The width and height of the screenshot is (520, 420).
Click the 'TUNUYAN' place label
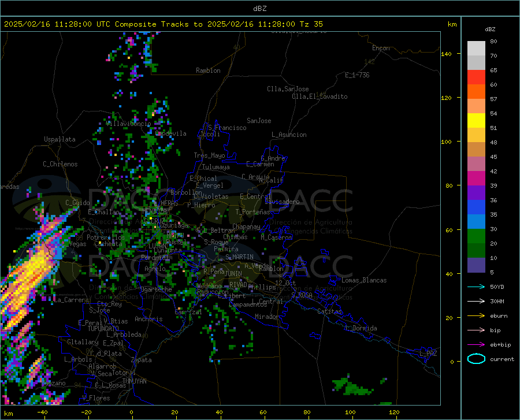pos(134,381)
